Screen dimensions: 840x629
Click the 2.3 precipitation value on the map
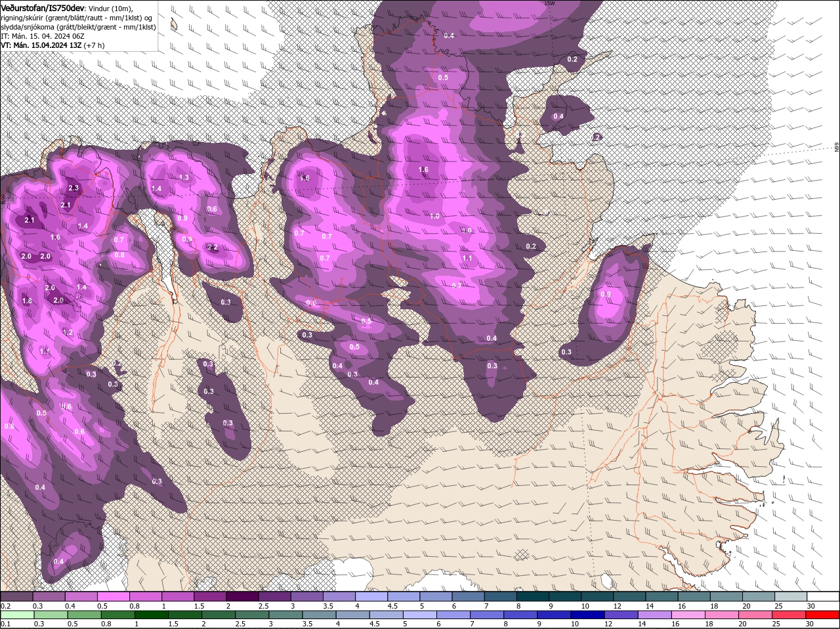[73, 188]
